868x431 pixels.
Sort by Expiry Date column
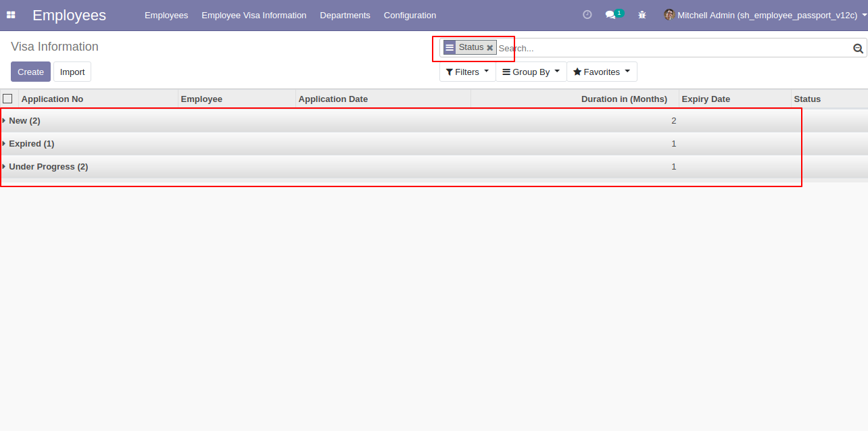(735, 99)
